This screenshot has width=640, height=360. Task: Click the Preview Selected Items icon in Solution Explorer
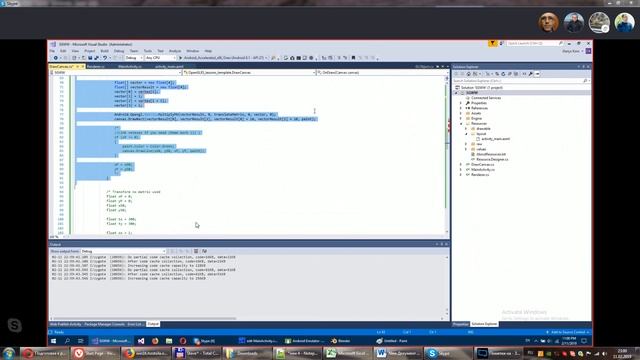[x=538, y=74]
